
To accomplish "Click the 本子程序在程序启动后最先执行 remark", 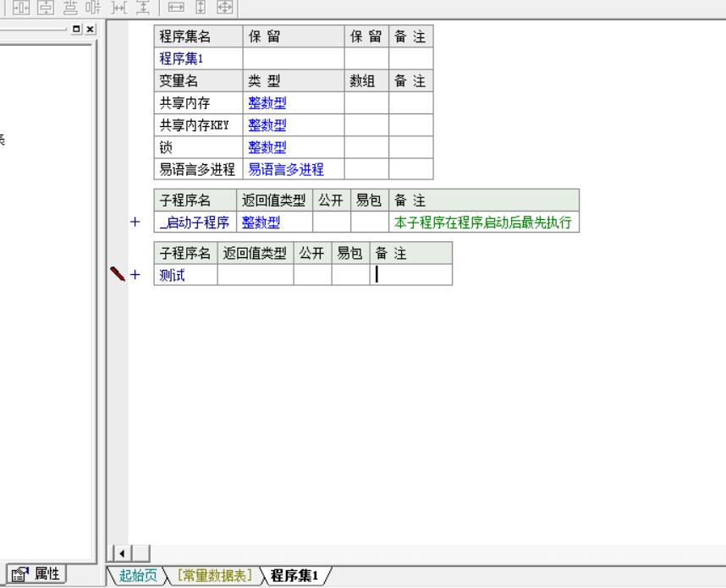I will click(482, 223).
